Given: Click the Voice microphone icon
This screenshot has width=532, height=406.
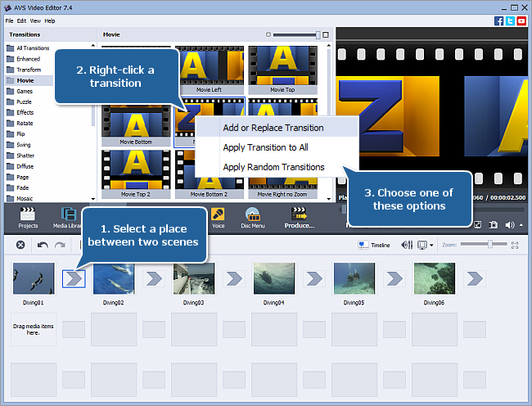Looking at the screenshot, I should pyautogui.click(x=218, y=218).
